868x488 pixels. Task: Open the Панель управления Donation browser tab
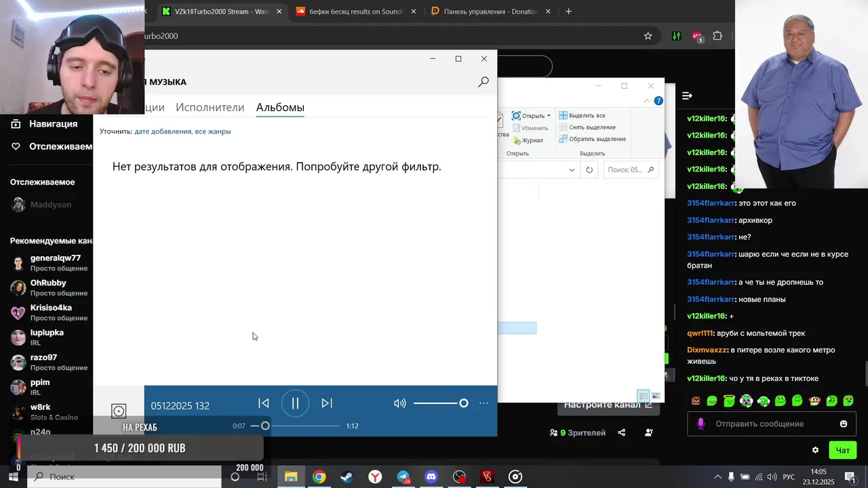point(490,12)
